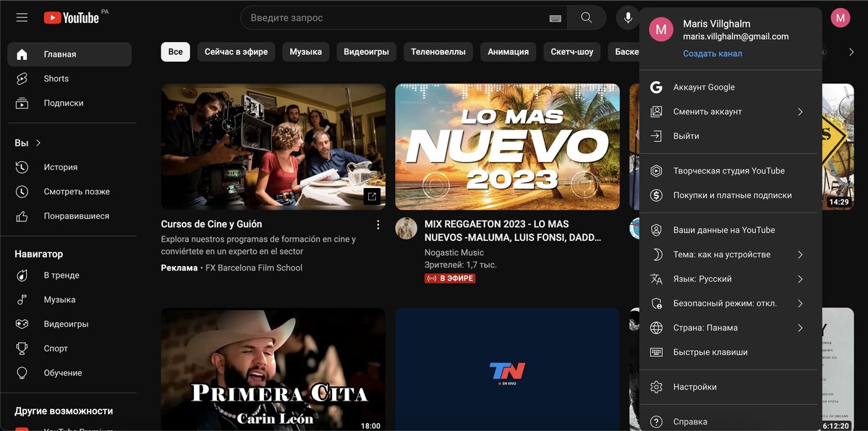This screenshot has height=431, width=868.
Task: Open В тренде section
Action: tap(69, 276)
